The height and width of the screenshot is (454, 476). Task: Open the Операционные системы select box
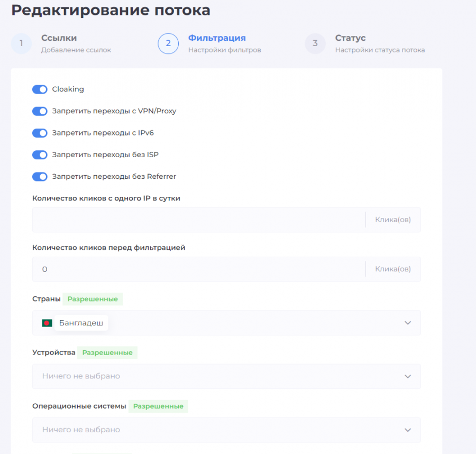pyautogui.click(x=226, y=430)
